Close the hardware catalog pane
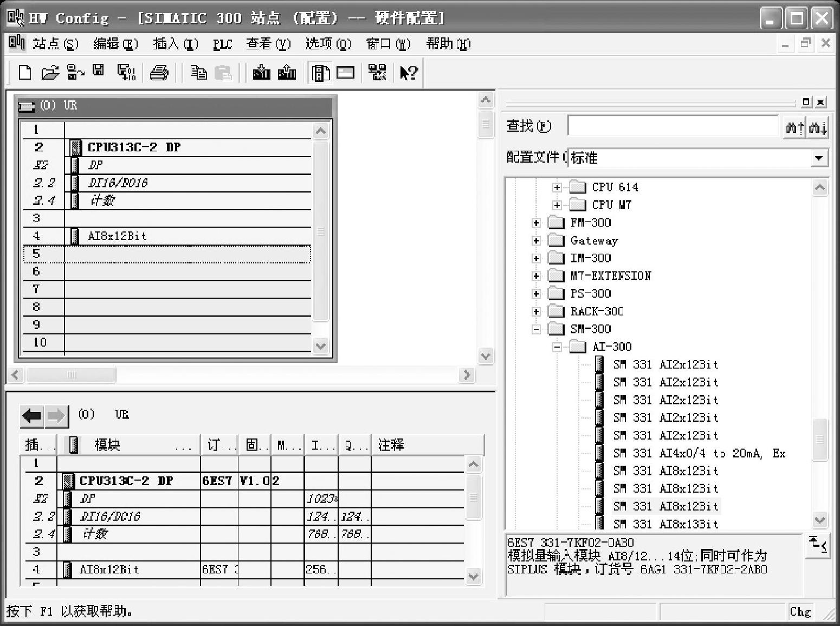This screenshot has height=626, width=840. pos(821,102)
